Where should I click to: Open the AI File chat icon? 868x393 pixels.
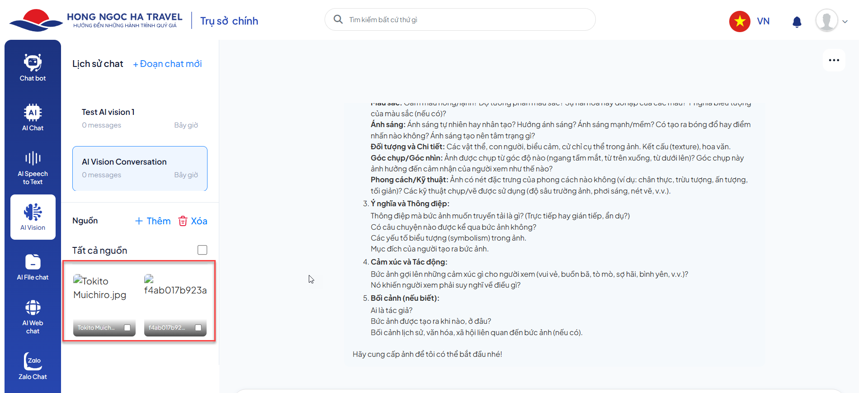pyautogui.click(x=33, y=267)
